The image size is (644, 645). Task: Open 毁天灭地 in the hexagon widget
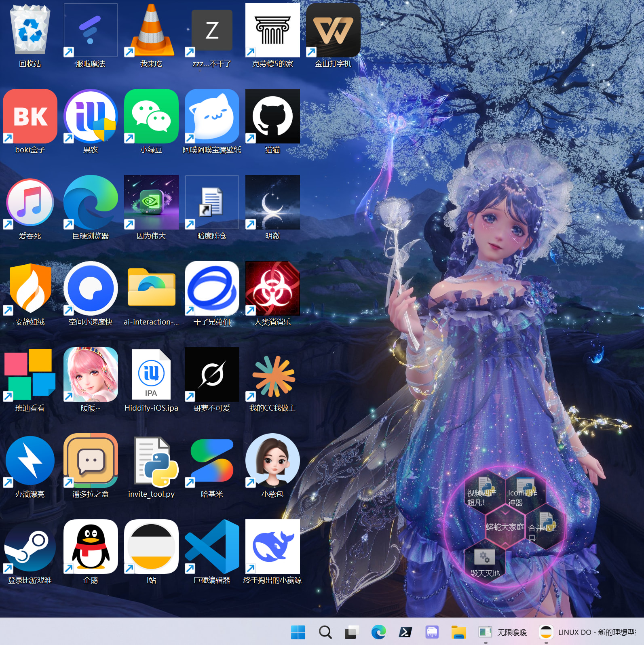click(485, 562)
